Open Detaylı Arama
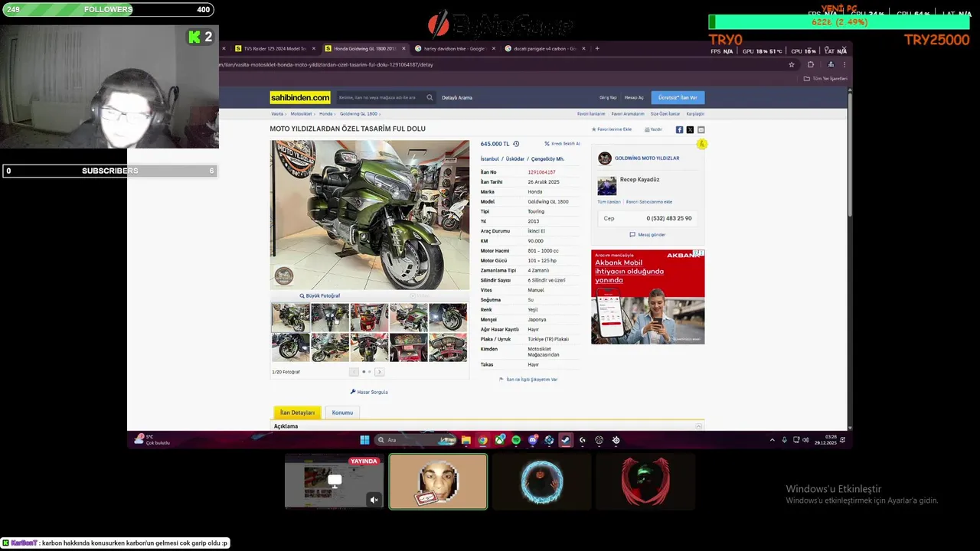980x551 pixels. coord(457,97)
